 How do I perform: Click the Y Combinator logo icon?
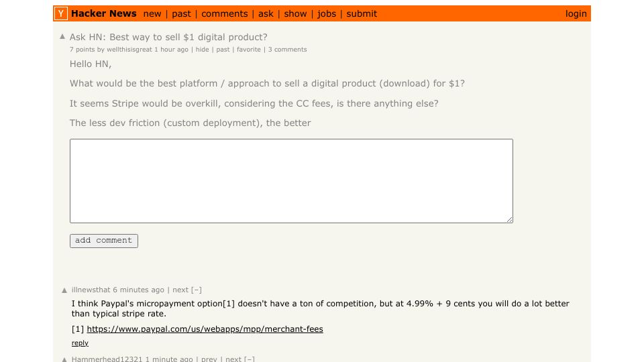tap(61, 13)
